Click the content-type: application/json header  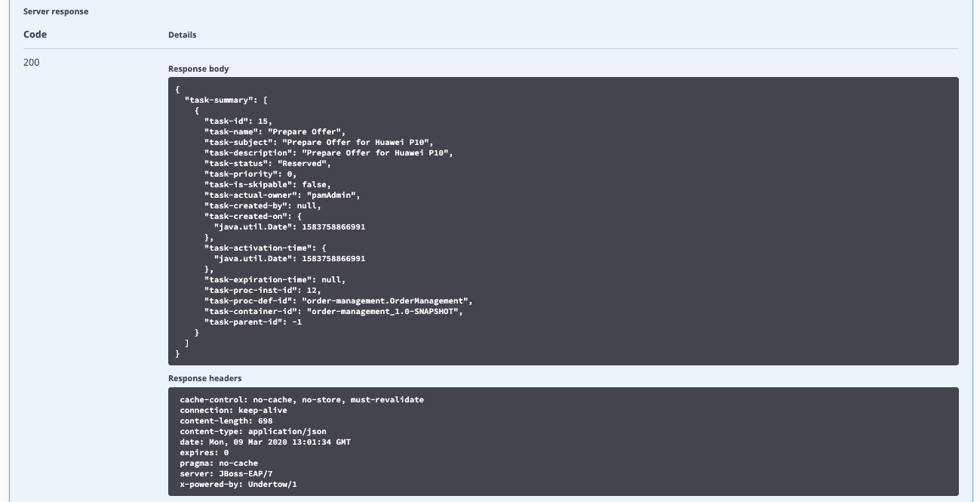[x=253, y=431]
